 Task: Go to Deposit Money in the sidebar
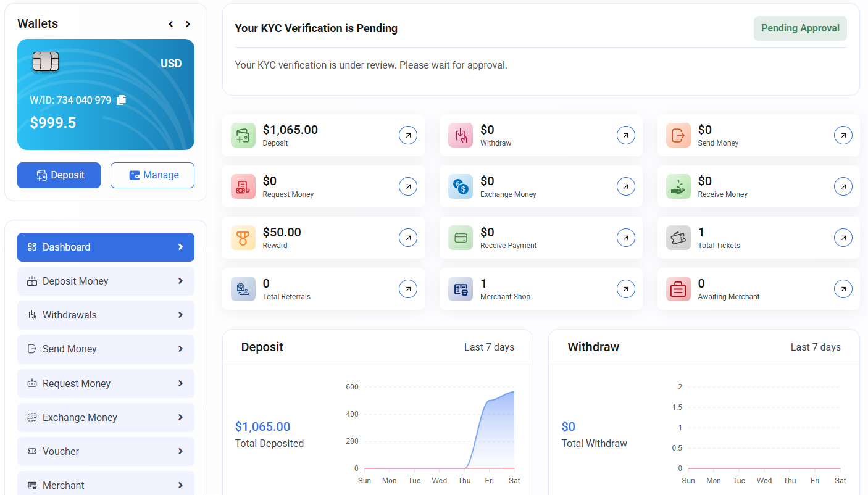[106, 281]
